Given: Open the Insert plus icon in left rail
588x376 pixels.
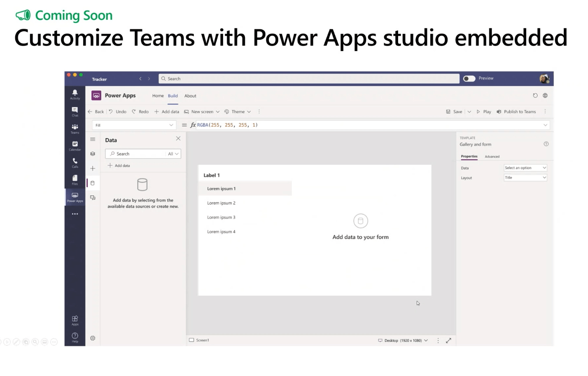Looking at the screenshot, I should 93,168.
